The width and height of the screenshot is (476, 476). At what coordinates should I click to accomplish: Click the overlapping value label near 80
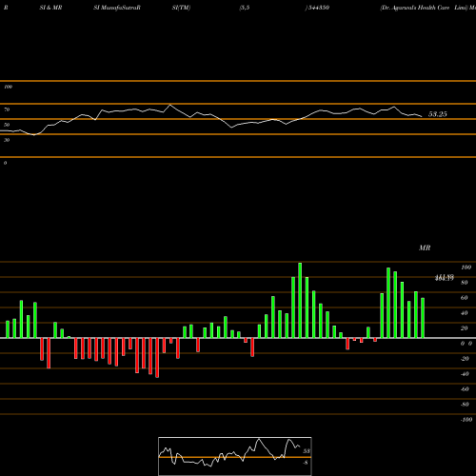[445, 278]
